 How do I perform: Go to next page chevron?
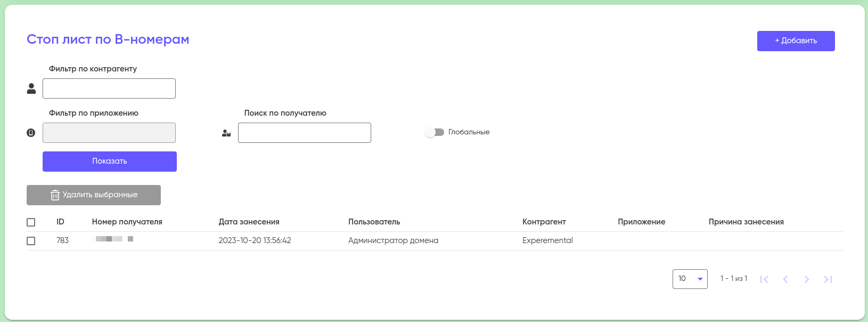pos(807,279)
